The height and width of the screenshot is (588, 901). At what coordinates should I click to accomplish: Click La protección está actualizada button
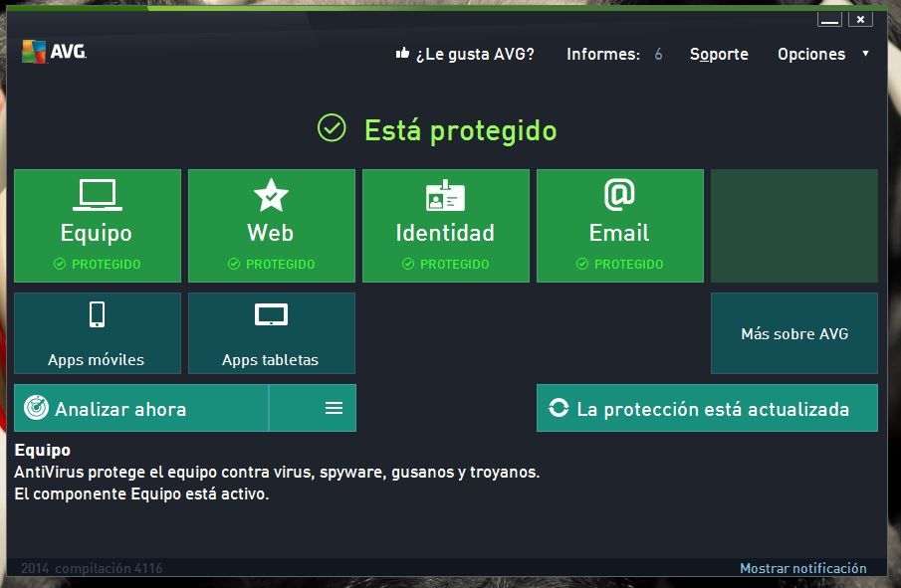(707, 408)
